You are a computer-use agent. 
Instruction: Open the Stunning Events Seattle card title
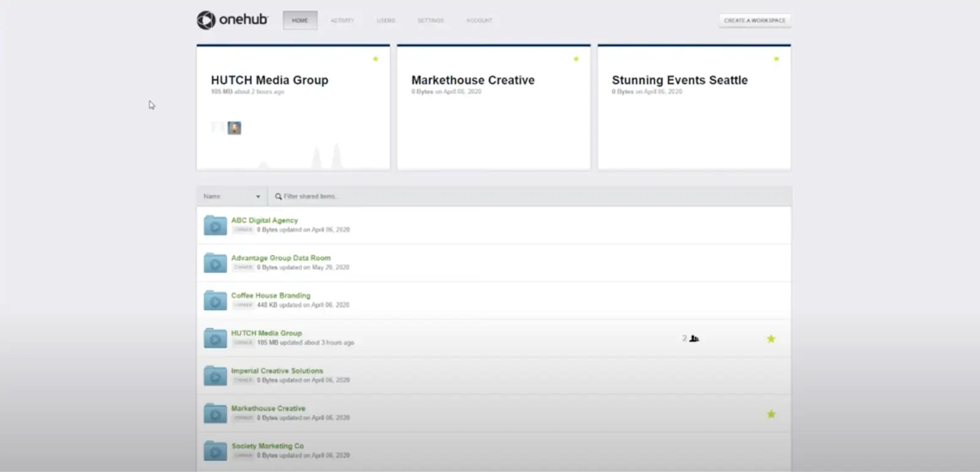(680, 80)
